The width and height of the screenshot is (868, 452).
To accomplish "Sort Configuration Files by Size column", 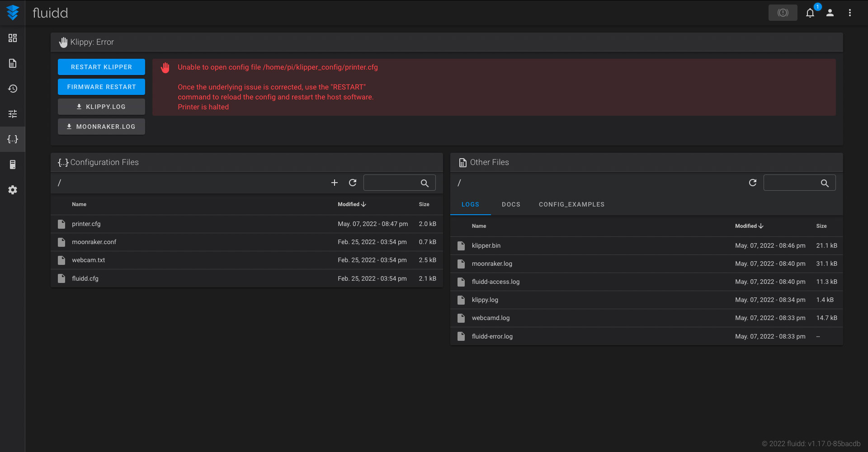I will [424, 204].
